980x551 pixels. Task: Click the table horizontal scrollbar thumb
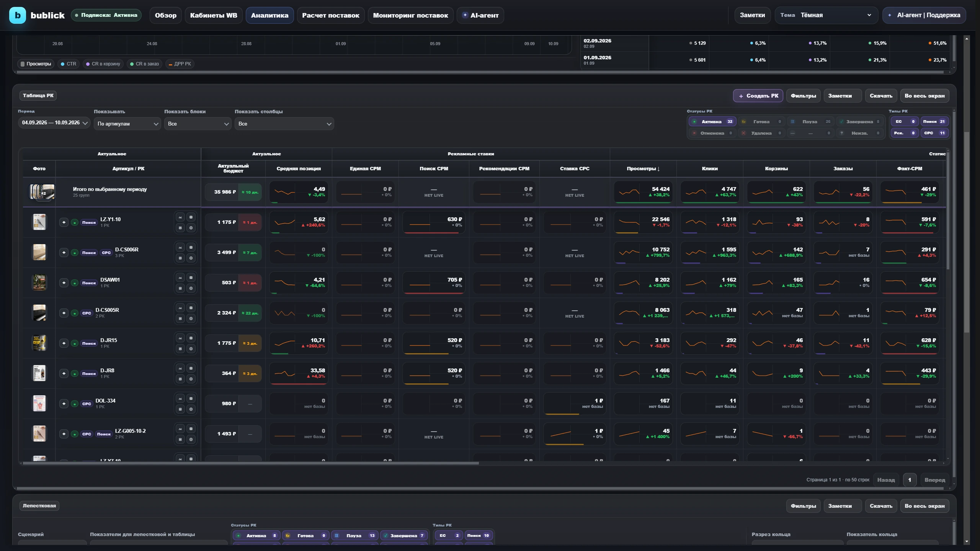[251, 463]
